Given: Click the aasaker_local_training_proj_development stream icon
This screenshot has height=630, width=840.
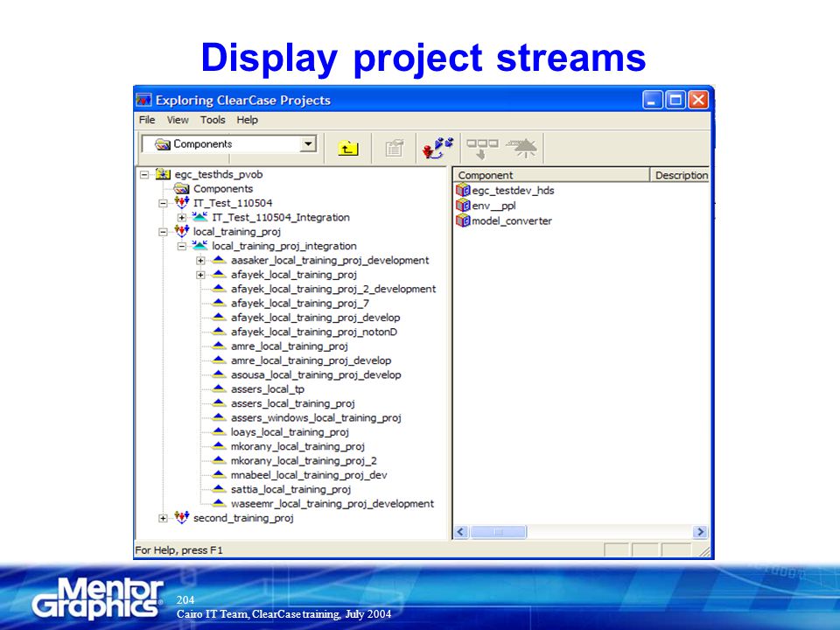Looking at the screenshot, I should 219,260.
